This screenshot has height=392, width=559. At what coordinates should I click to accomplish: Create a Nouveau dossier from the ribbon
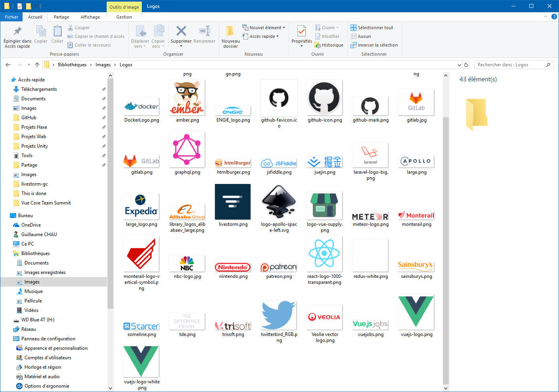click(230, 37)
